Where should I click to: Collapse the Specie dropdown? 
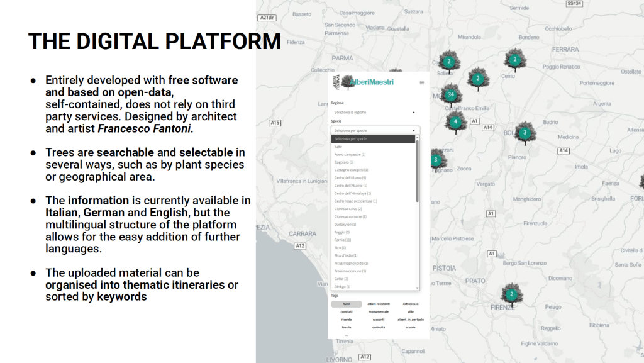pos(375,130)
